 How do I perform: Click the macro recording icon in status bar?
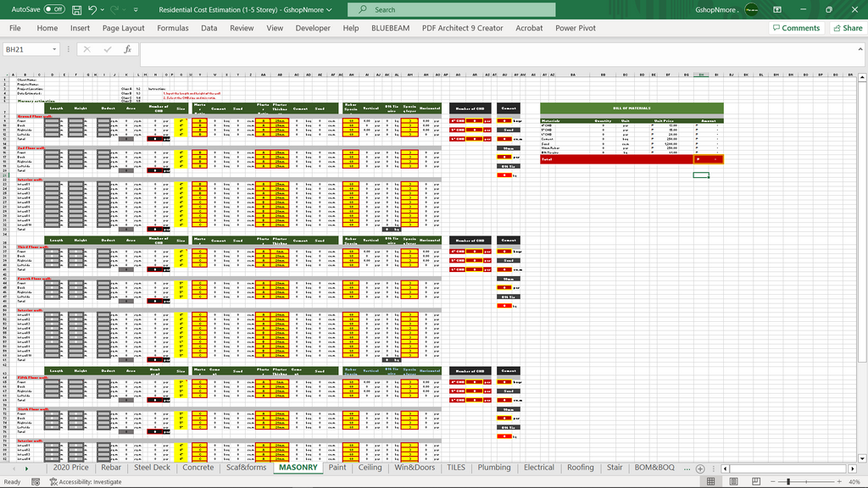tap(36, 482)
